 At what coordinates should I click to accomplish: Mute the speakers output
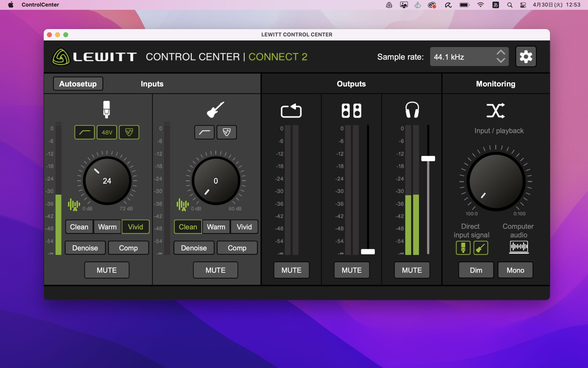point(352,270)
